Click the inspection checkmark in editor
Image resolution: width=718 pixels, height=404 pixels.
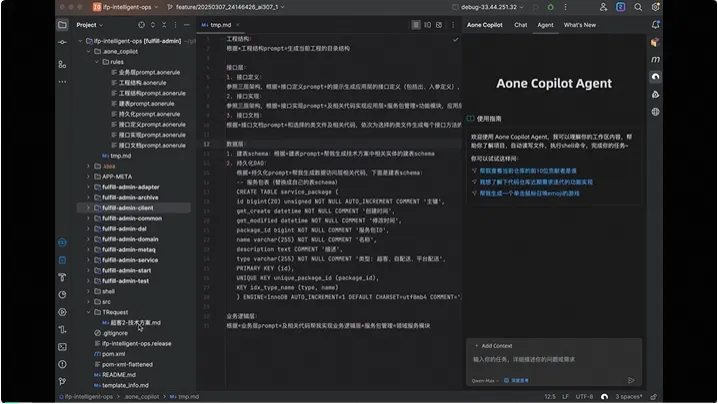(455, 40)
